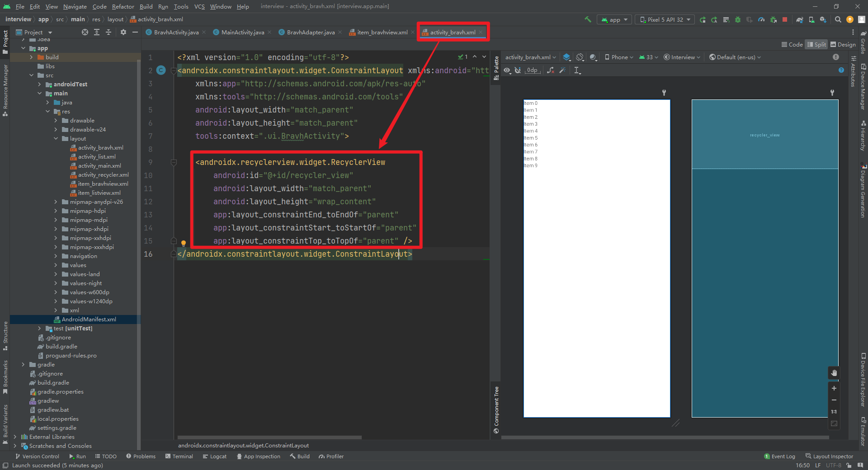Open the Project view selector dropdown
Viewport: 868px width, 470px height.
click(34, 32)
